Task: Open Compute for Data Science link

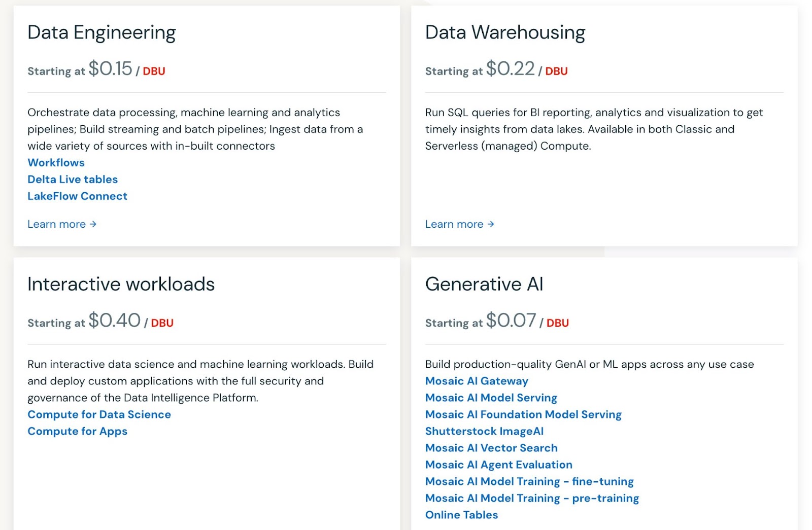Action: [x=99, y=415]
